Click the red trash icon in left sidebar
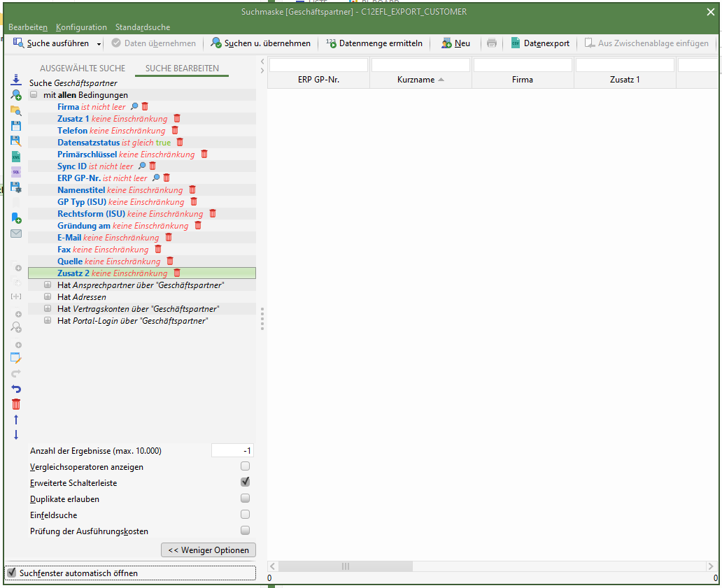Image resolution: width=722 pixels, height=588 pixels. pyautogui.click(x=16, y=404)
